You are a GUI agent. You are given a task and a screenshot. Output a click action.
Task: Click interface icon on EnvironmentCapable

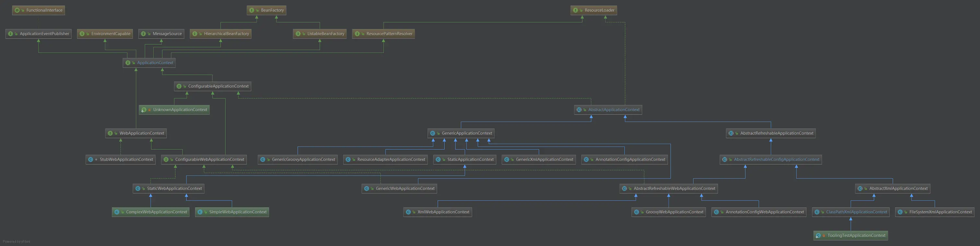click(82, 34)
